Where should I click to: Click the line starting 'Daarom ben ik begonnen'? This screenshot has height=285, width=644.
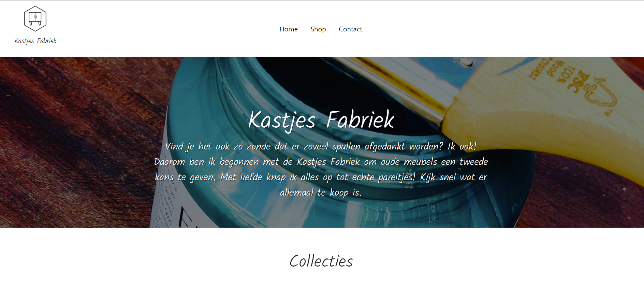click(321, 162)
